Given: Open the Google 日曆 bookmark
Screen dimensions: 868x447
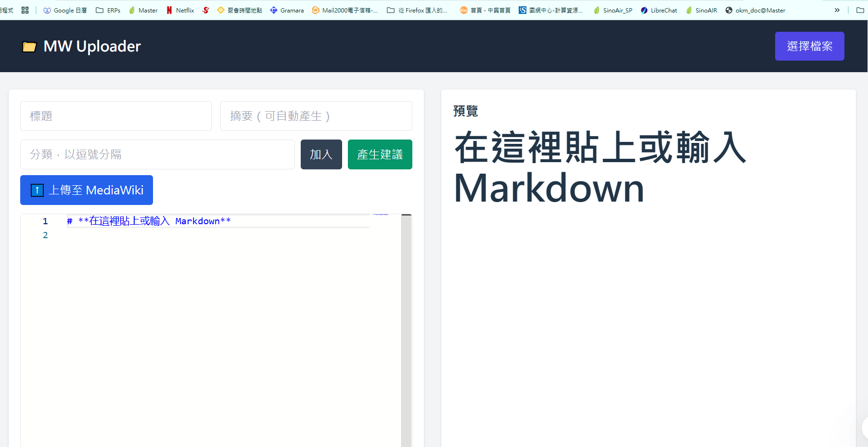Looking at the screenshot, I should pyautogui.click(x=65, y=10).
